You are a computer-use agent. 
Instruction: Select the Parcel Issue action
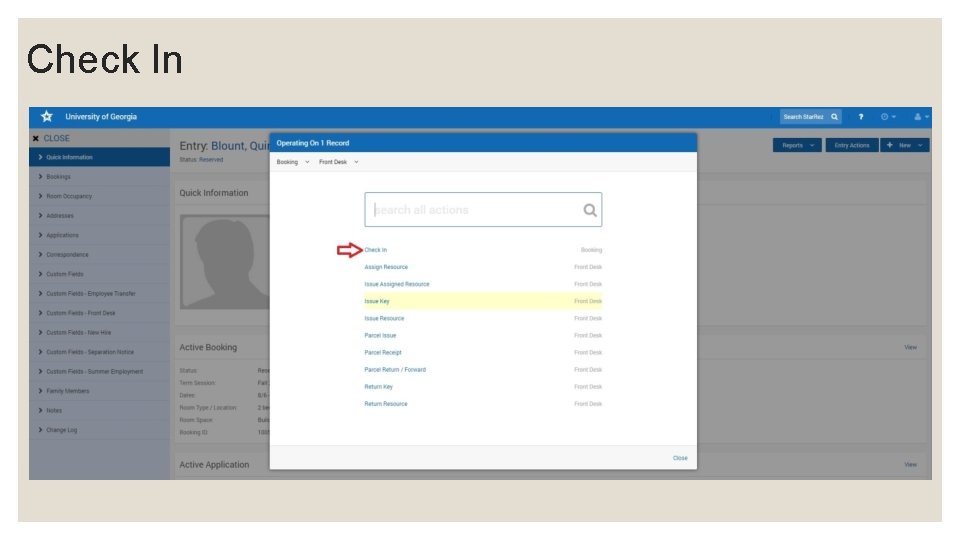click(380, 336)
